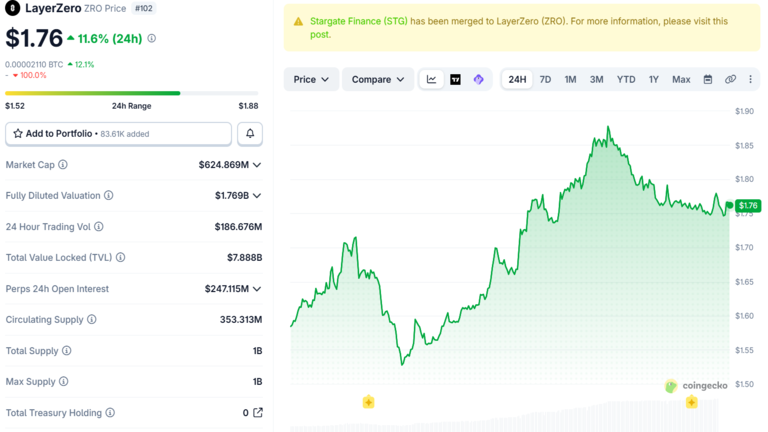Select the 1Y timeframe tab
This screenshot has height=432, width=768.
click(653, 79)
